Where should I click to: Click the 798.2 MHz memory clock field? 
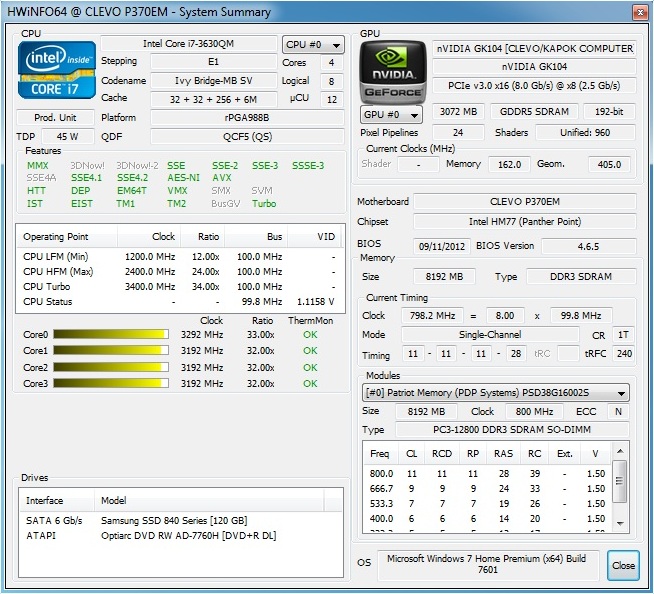click(x=432, y=315)
